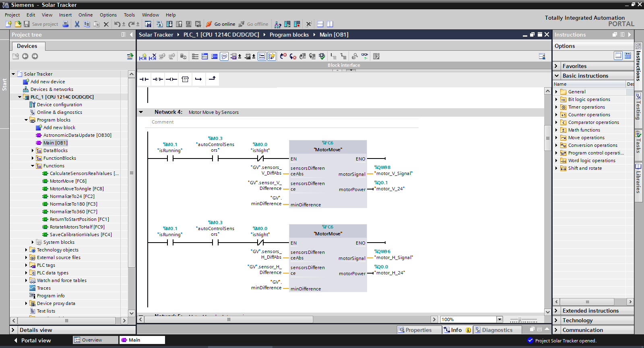Switch to Portal view
Viewport: 644px width, 348px height.
(x=32, y=340)
